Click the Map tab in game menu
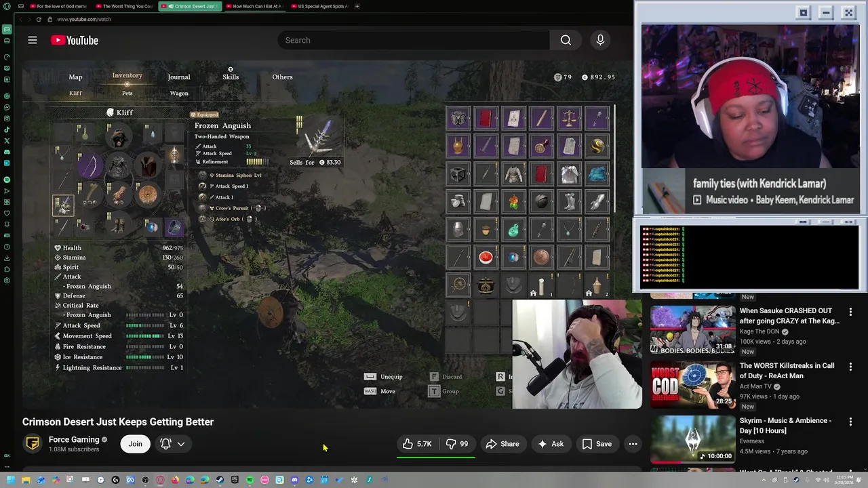This screenshot has width=868, height=488. coord(75,77)
